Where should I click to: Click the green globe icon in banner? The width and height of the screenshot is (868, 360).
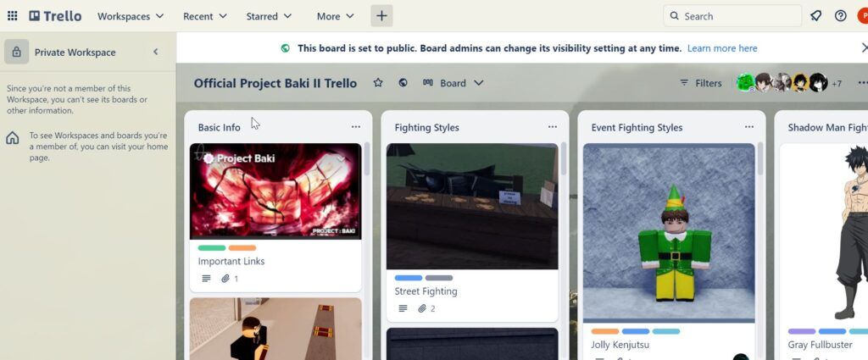pos(285,48)
